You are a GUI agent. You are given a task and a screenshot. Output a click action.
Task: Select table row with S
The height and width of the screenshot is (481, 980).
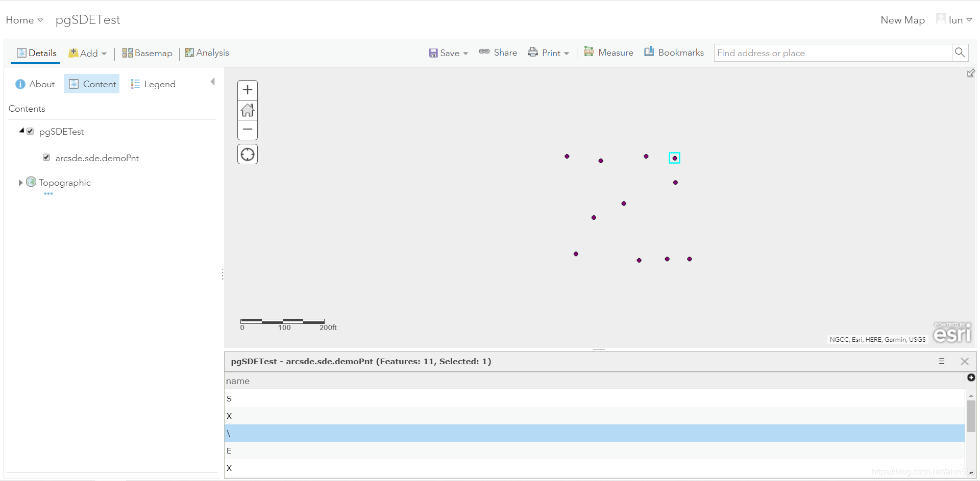[x=595, y=398]
